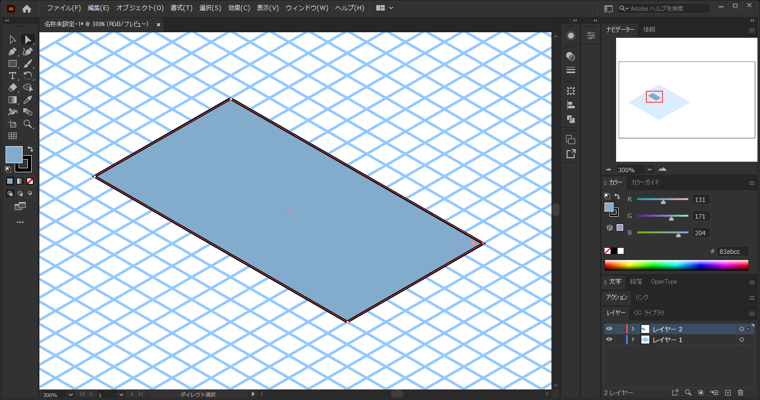Viewport: 760px width, 400px height.
Task: Reset default fill and stroke in the toolbox
Action: point(8,169)
